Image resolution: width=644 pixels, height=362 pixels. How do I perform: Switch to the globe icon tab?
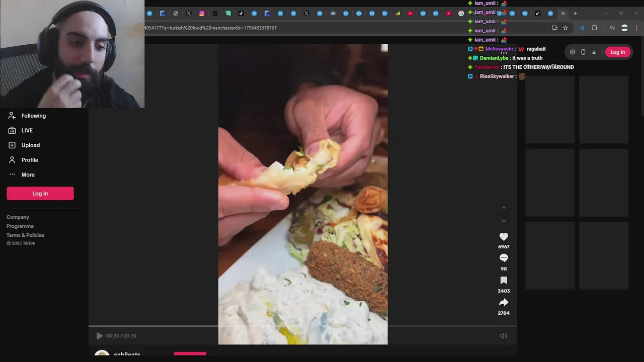(x=176, y=14)
